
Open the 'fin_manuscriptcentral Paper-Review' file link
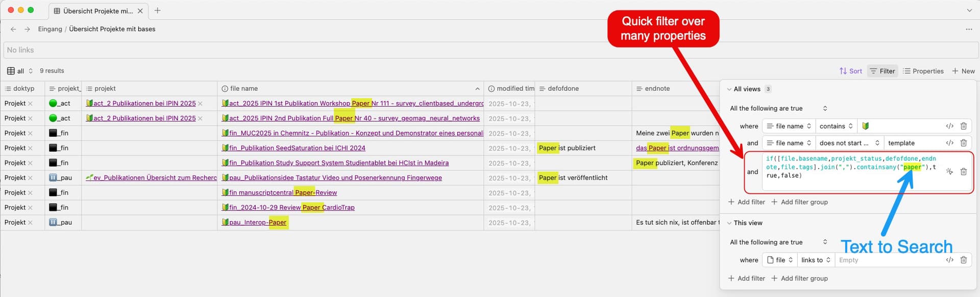(x=283, y=193)
